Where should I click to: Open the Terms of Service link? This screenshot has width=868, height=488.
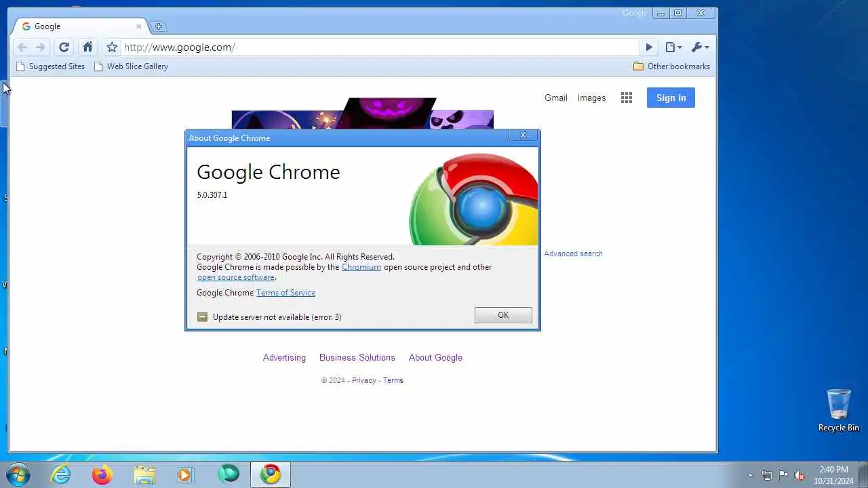[285, 293]
